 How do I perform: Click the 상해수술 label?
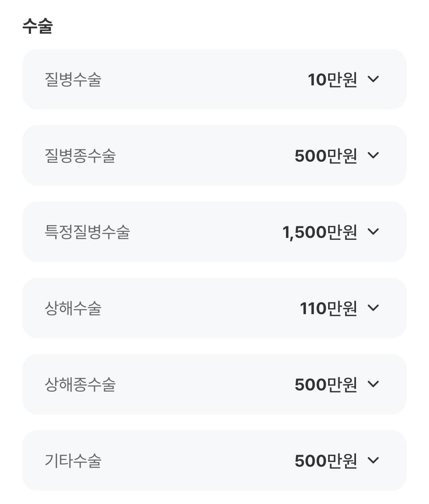73,308
